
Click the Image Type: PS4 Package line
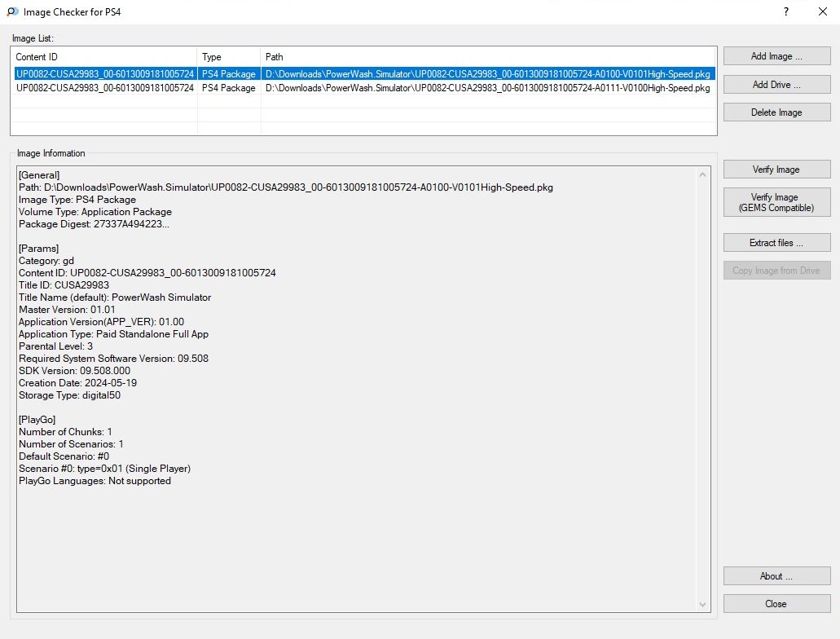tap(77, 200)
